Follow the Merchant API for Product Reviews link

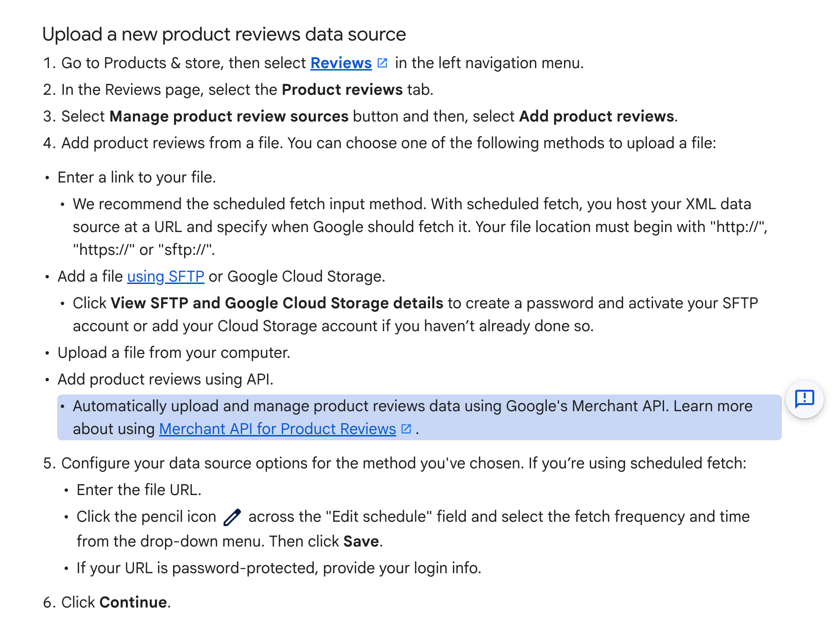(277, 429)
